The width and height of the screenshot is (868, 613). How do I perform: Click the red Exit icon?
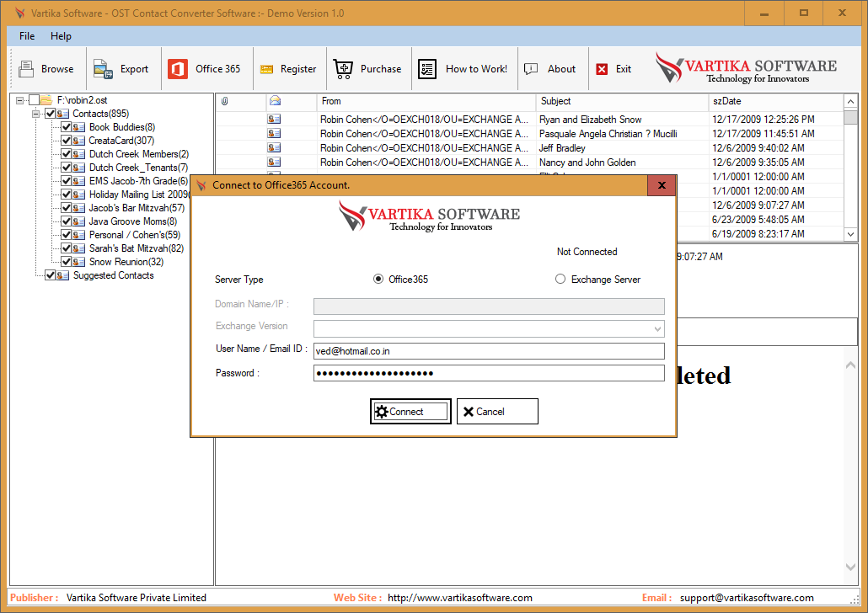pos(602,69)
